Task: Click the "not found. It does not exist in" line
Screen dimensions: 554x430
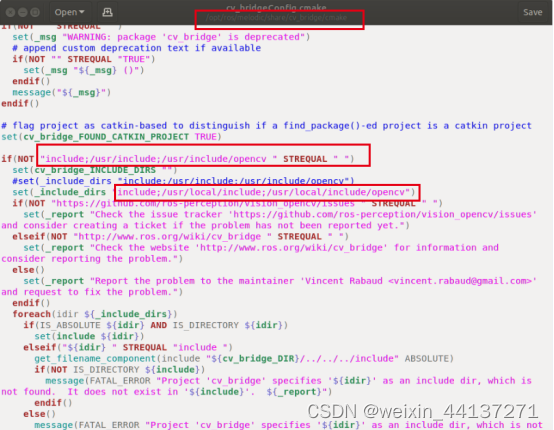Action: (166, 392)
